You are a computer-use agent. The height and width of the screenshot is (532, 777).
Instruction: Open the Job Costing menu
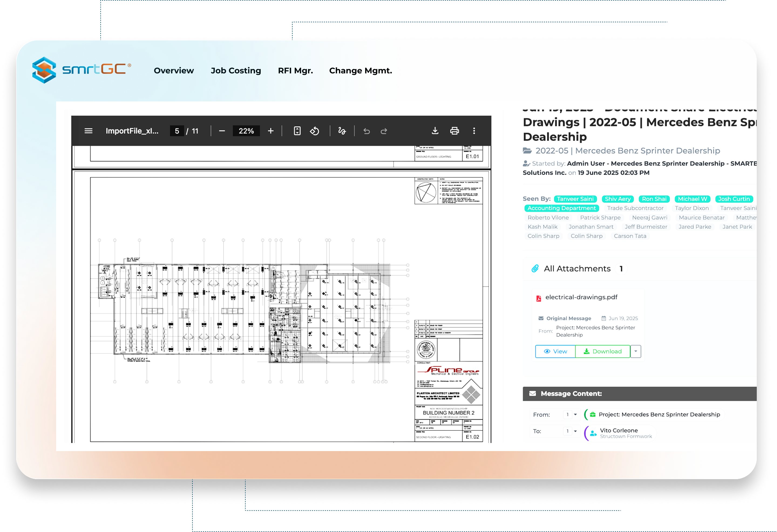click(x=236, y=70)
